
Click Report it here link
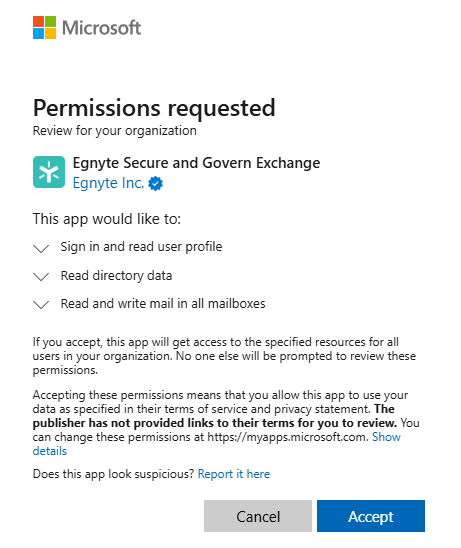coord(234,474)
